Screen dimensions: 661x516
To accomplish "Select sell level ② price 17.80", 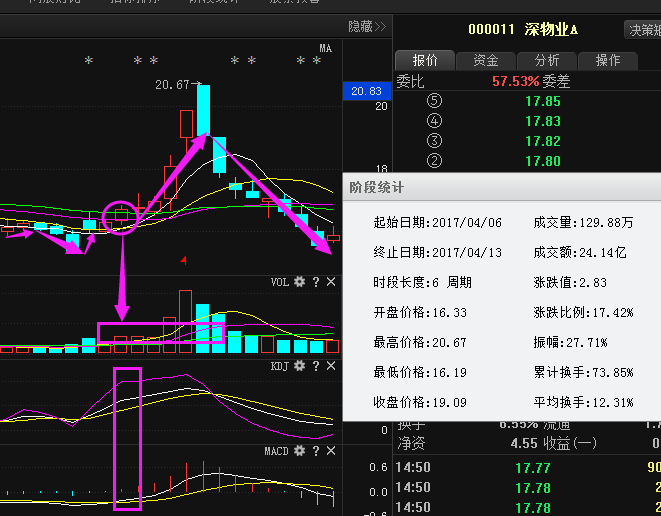I will (x=543, y=161).
